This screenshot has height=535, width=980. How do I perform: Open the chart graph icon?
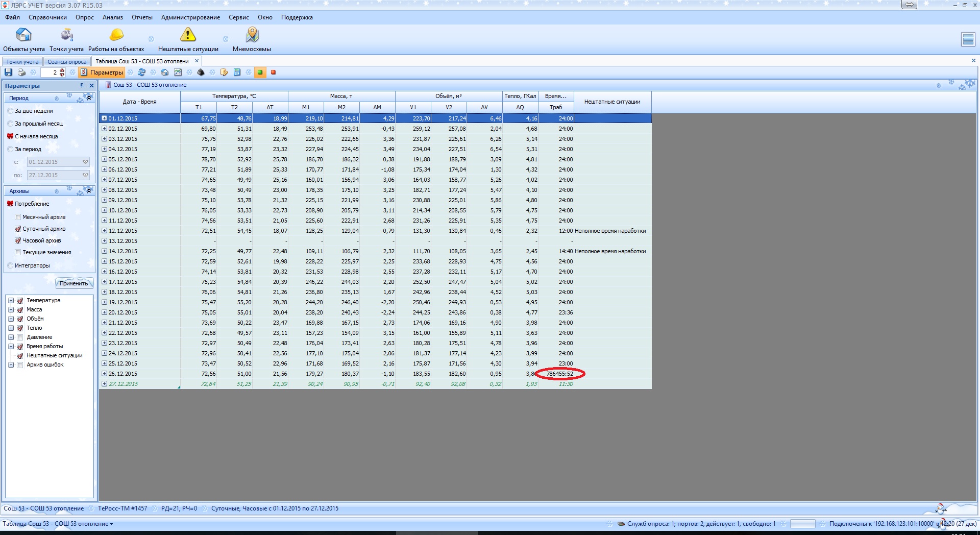tap(178, 72)
